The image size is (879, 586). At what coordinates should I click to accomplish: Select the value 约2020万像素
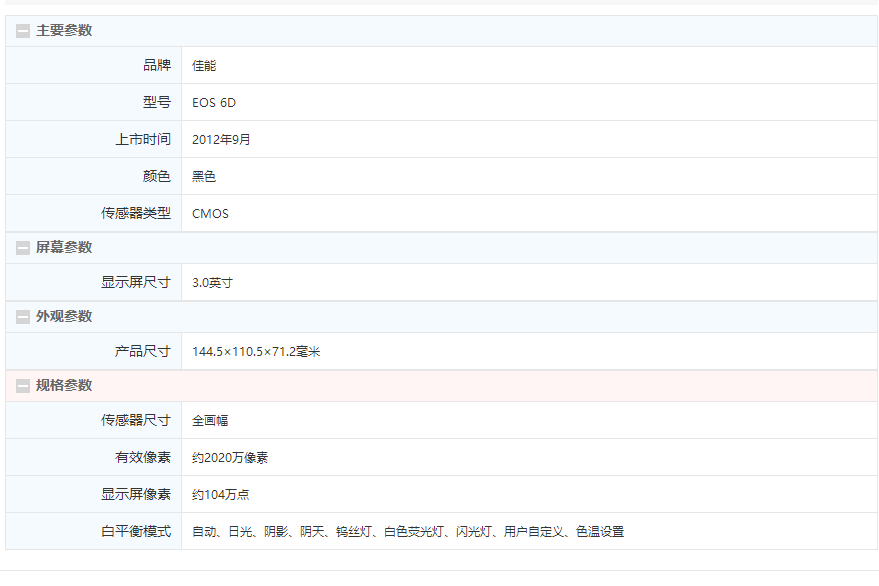[x=230, y=458]
